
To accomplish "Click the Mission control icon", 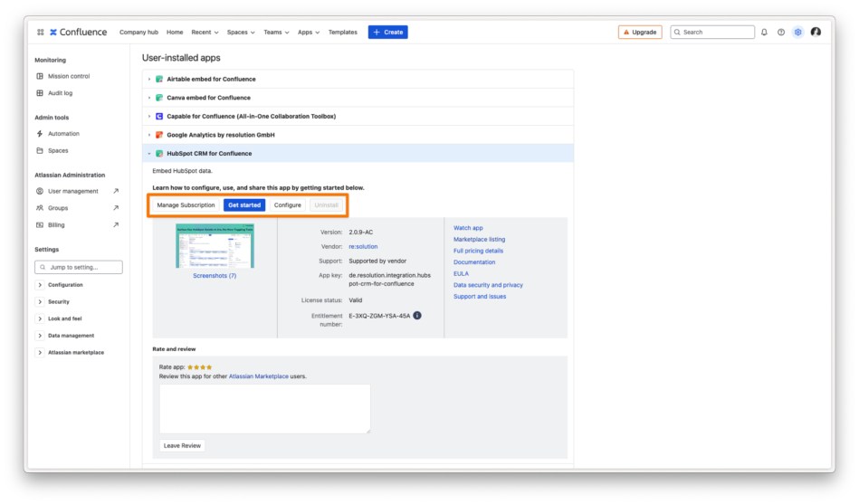I will coord(40,76).
